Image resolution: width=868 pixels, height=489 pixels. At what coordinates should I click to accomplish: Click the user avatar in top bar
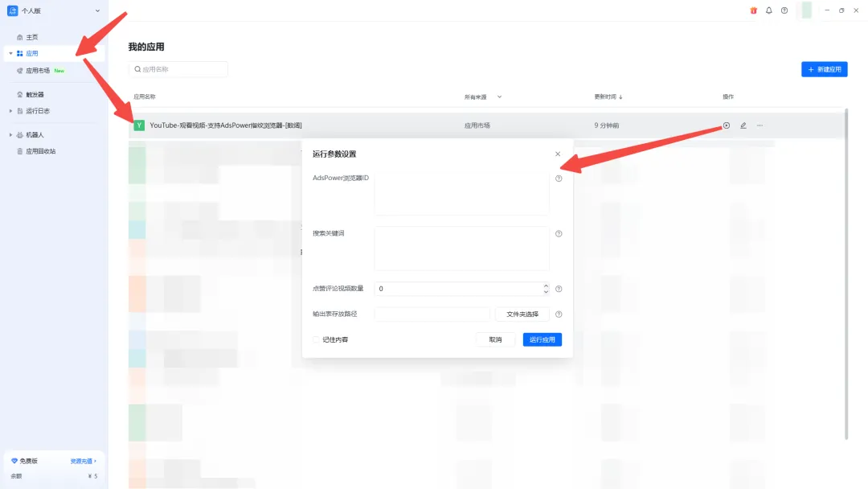[807, 10]
